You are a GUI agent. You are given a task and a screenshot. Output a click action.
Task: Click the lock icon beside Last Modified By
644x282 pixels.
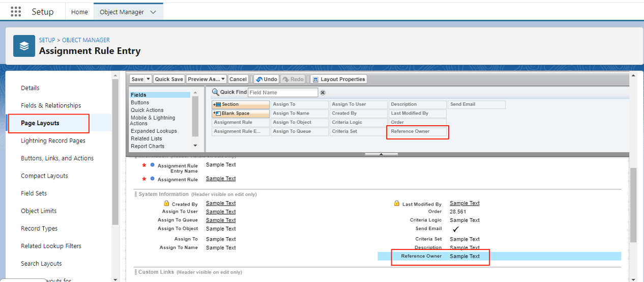397,204
